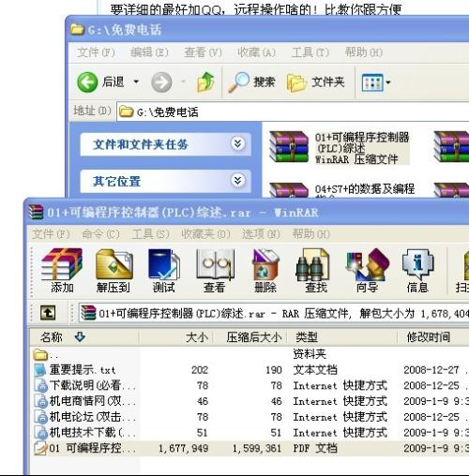The height and width of the screenshot is (476, 469).
Task: Open the Back button history dropdown arrow
Action: point(136,82)
